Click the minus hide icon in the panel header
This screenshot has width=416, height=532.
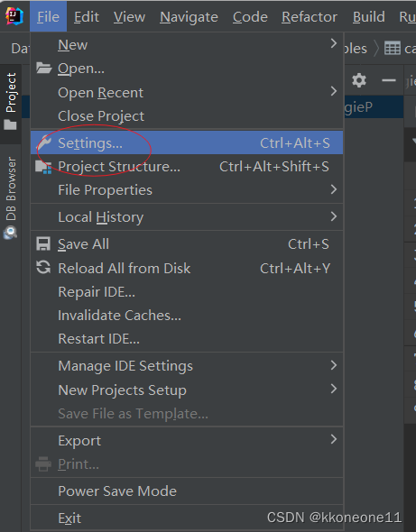coord(389,80)
